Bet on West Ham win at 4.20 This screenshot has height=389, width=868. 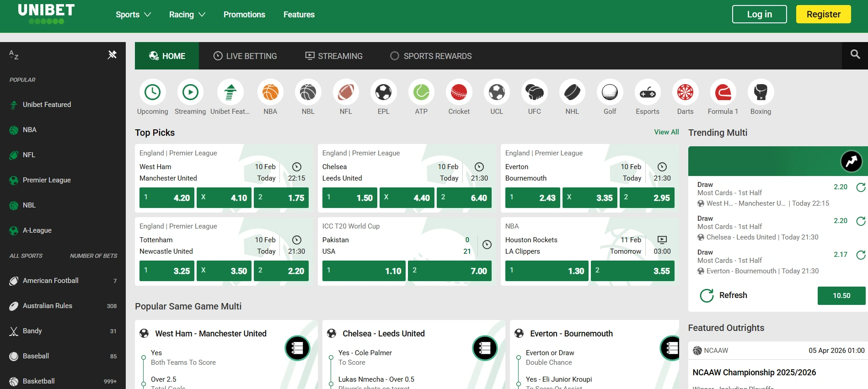(x=167, y=198)
